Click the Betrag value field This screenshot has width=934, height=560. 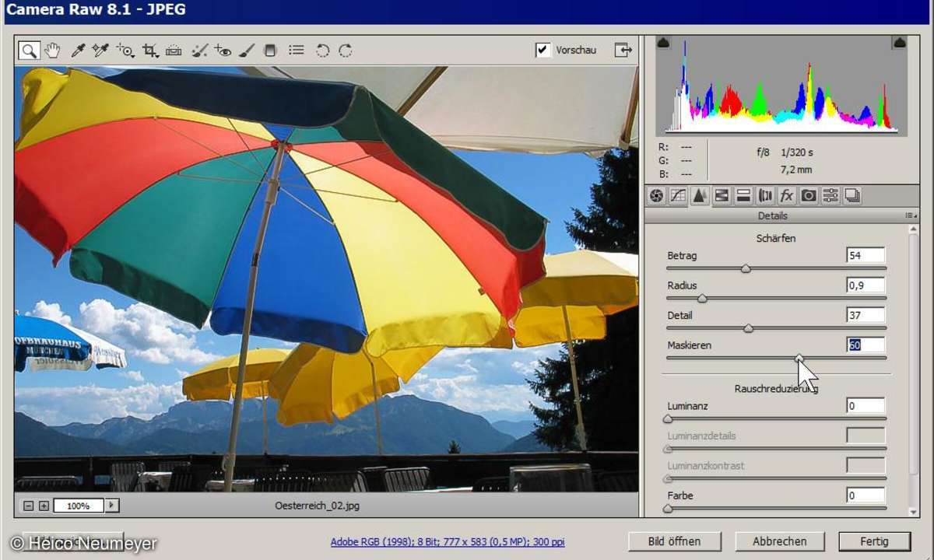click(x=866, y=255)
